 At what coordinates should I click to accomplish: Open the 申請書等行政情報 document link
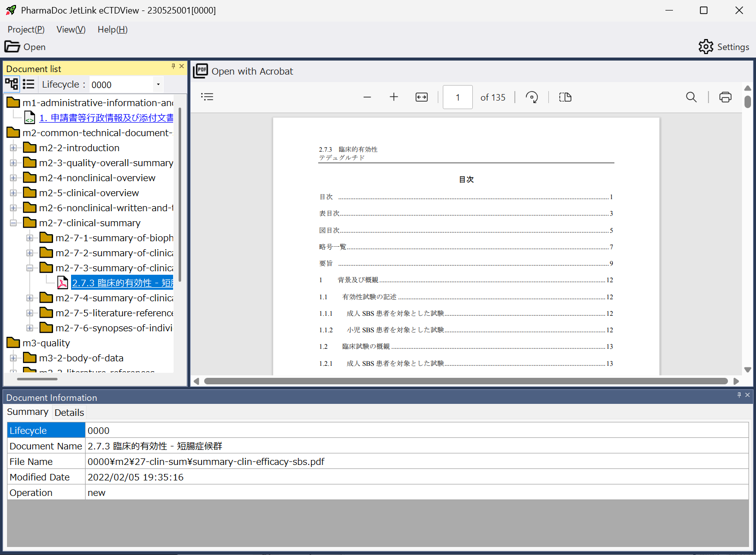(x=106, y=118)
